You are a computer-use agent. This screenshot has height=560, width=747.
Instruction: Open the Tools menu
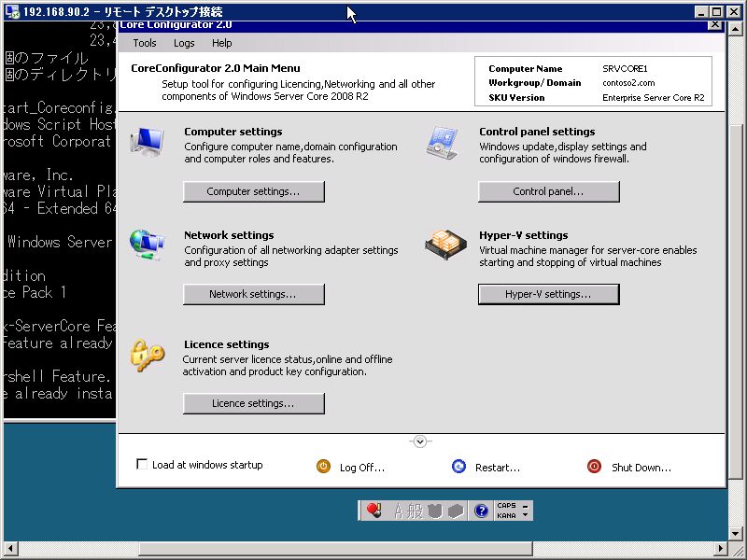[144, 42]
